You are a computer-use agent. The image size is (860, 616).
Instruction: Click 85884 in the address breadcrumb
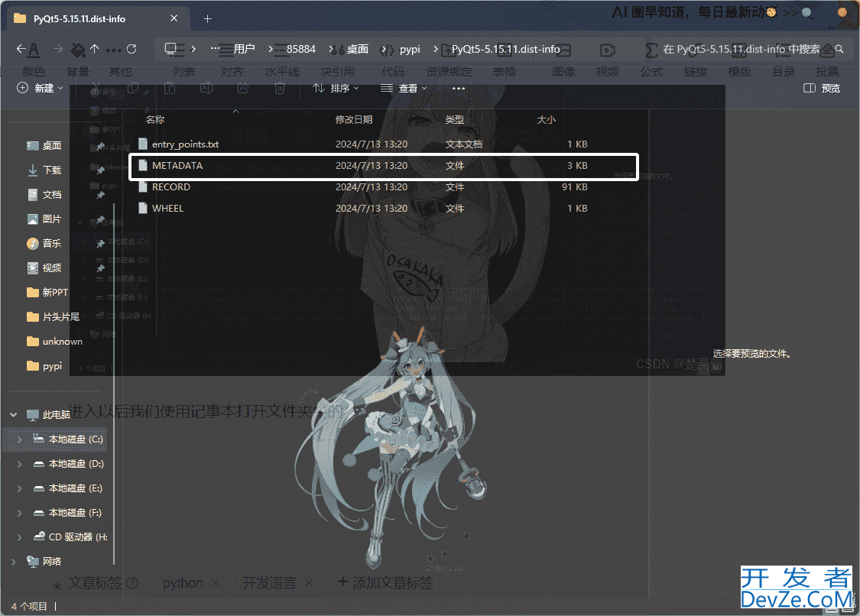click(x=301, y=49)
